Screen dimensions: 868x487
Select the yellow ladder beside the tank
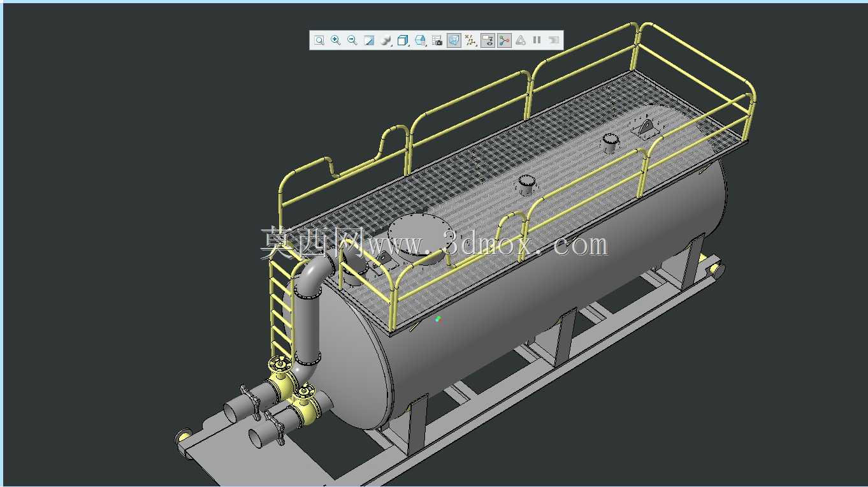(282, 307)
